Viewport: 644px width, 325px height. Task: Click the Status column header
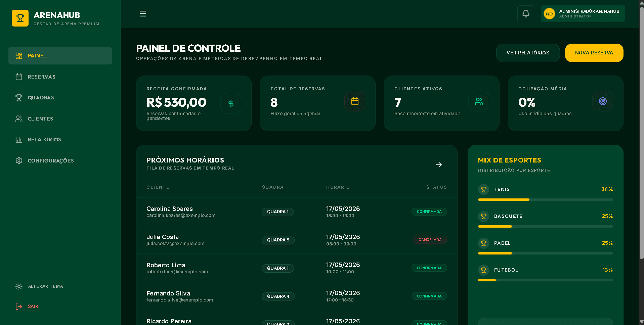pos(436,187)
